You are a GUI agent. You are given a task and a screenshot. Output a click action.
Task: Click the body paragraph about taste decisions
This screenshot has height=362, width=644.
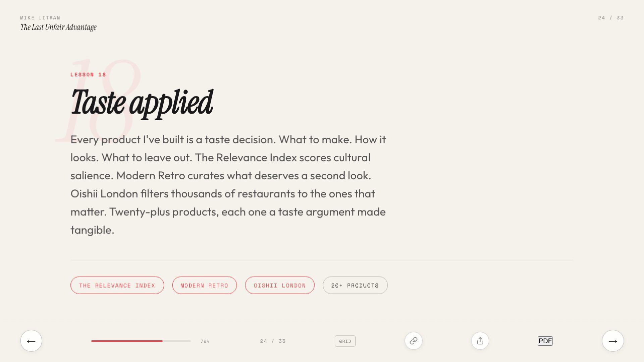pyautogui.click(x=228, y=185)
